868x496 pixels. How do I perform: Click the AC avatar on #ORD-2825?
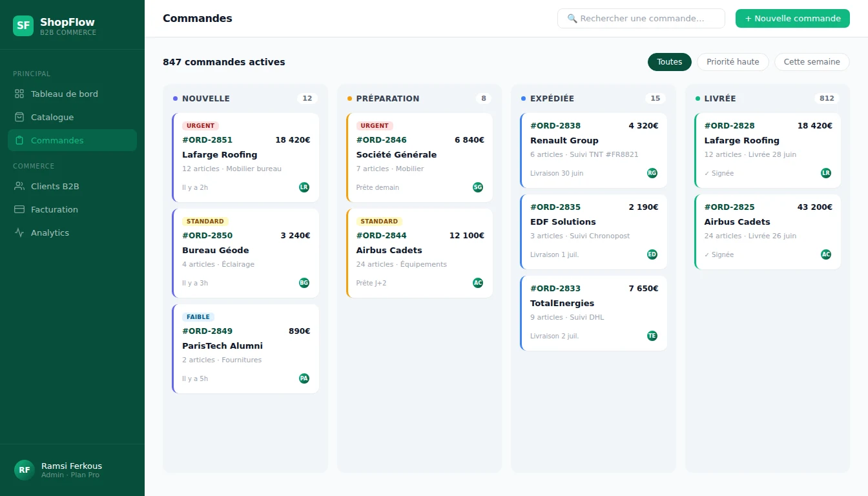point(826,254)
